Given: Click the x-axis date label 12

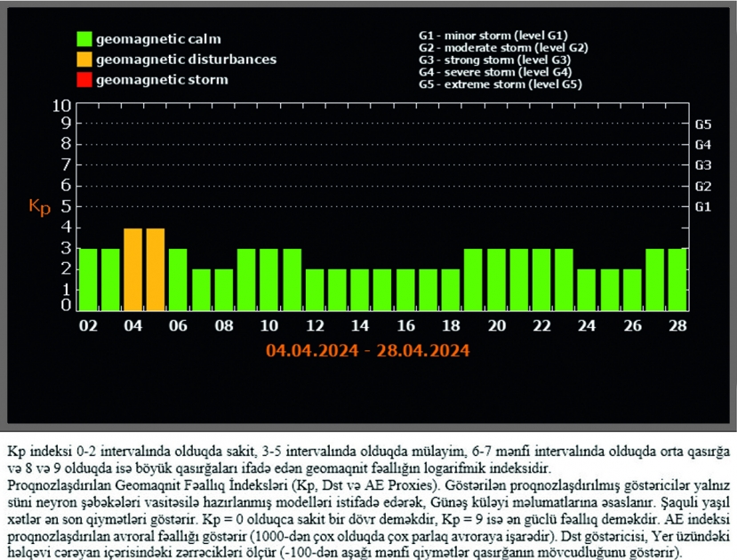Looking at the screenshot, I should click(x=315, y=325).
